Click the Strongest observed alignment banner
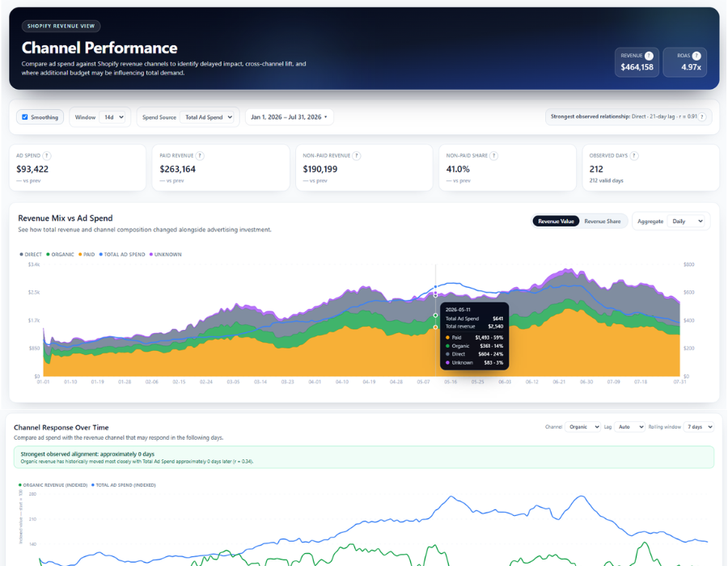Image resolution: width=728 pixels, height=566 pixels. [x=364, y=458]
